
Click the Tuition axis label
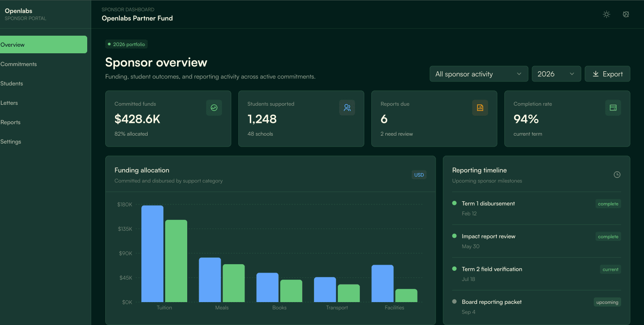(164, 308)
